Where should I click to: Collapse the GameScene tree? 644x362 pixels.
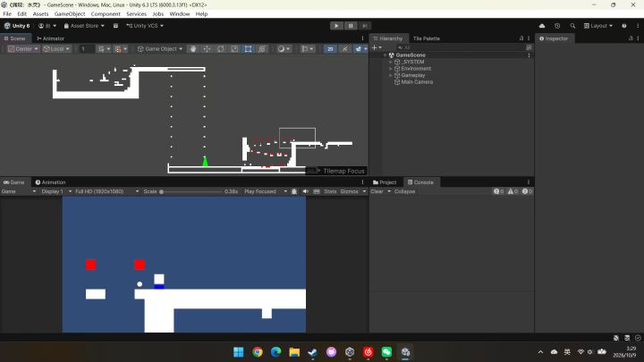pos(385,55)
